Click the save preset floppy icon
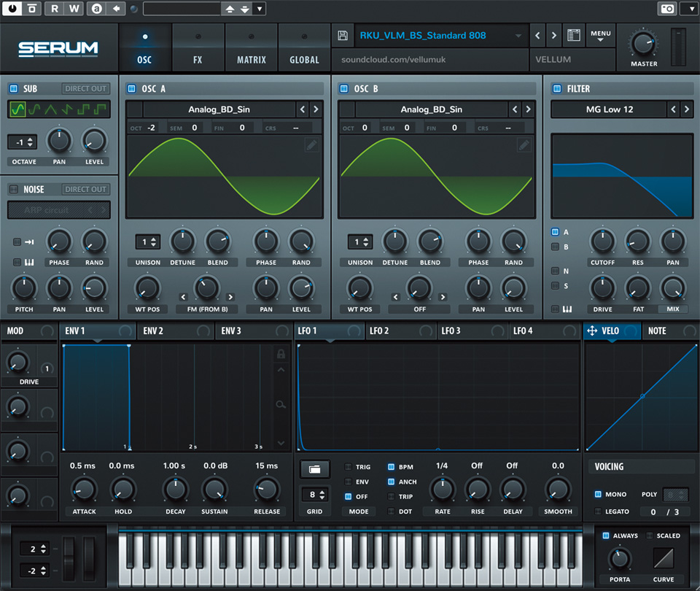Screen dimensions: 700x591 pyautogui.click(x=343, y=35)
